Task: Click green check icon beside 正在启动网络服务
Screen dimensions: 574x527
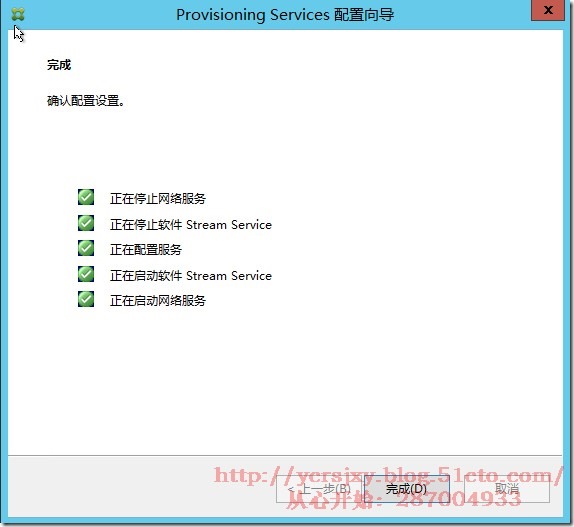Action: pos(86,299)
